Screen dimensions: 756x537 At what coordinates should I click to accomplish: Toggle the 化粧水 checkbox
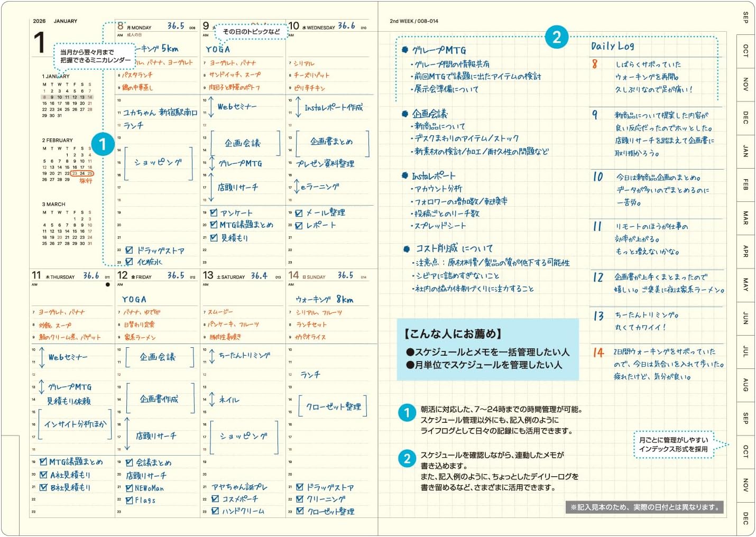(x=129, y=262)
